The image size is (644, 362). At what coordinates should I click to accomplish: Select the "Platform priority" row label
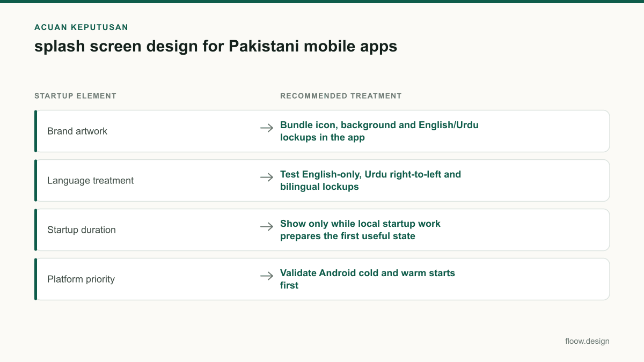tap(81, 279)
